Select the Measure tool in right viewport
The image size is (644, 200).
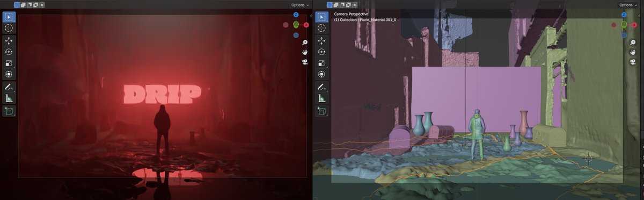pyautogui.click(x=321, y=98)
